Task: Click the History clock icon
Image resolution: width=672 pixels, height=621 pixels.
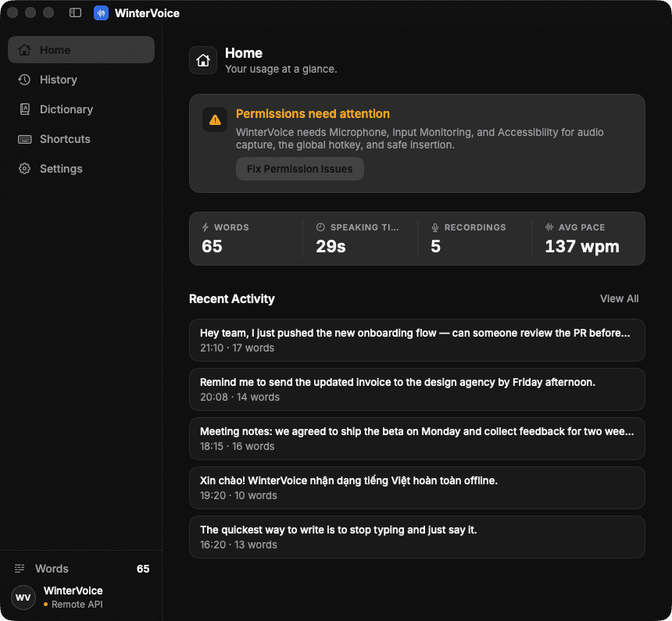Action: pos(24,80)
